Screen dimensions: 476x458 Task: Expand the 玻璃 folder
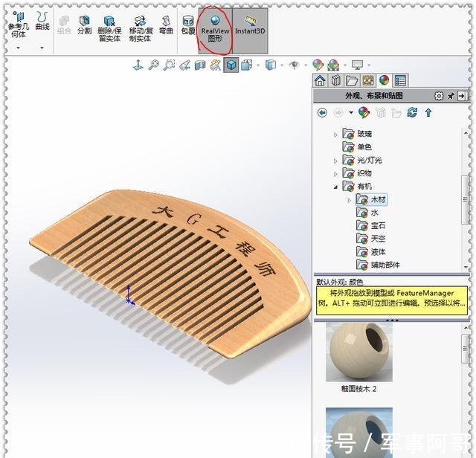pyautogui.click(x=335, y=135)
